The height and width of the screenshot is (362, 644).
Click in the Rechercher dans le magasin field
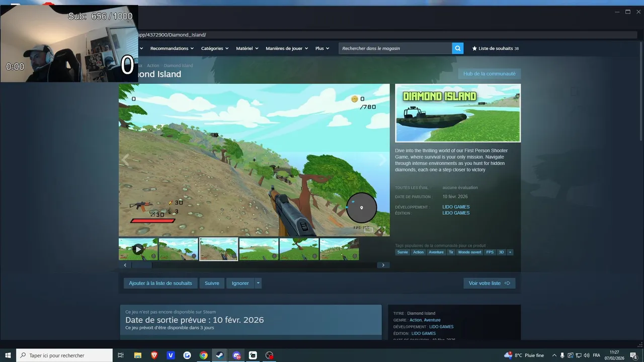click(395, 48)
